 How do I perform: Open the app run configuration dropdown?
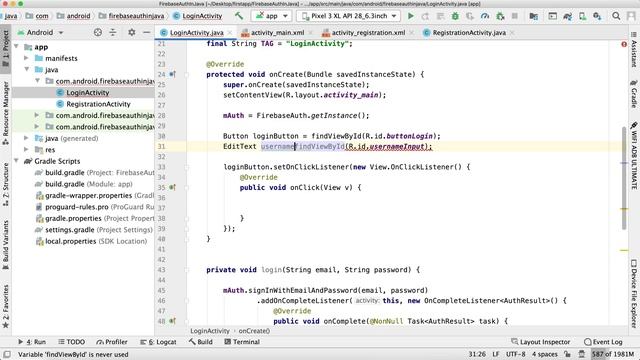[x=271, y=16]
